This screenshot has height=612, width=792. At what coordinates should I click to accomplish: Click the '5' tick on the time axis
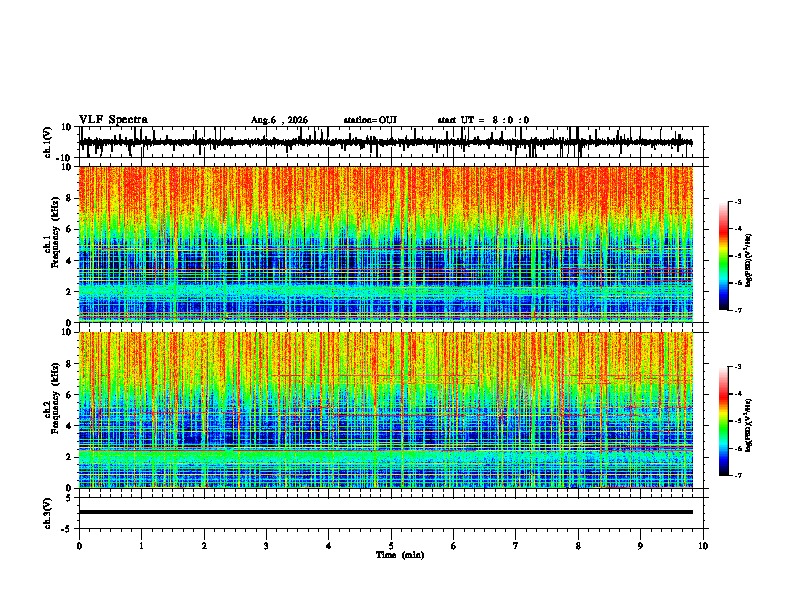tap(391, 546)
